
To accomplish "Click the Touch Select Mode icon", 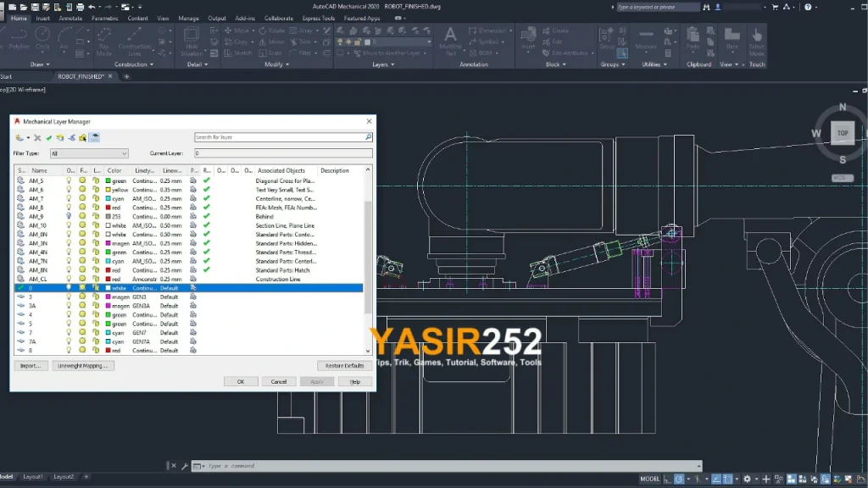I will [757, 42].
